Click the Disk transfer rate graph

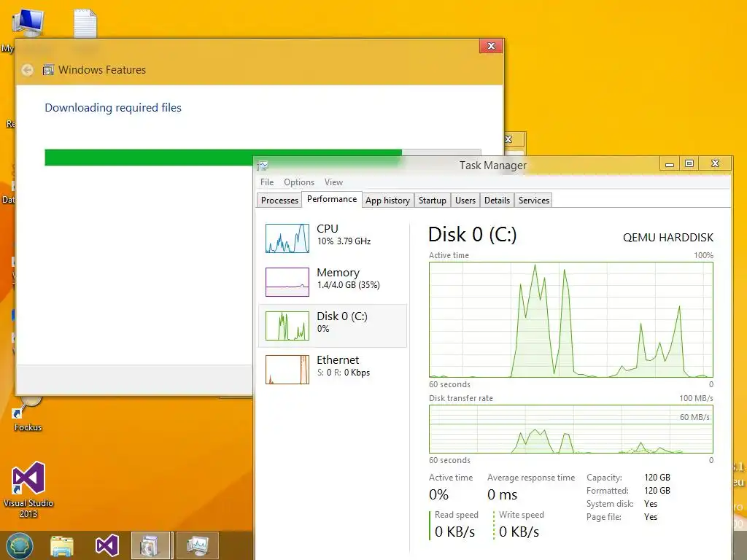point(570,429)
